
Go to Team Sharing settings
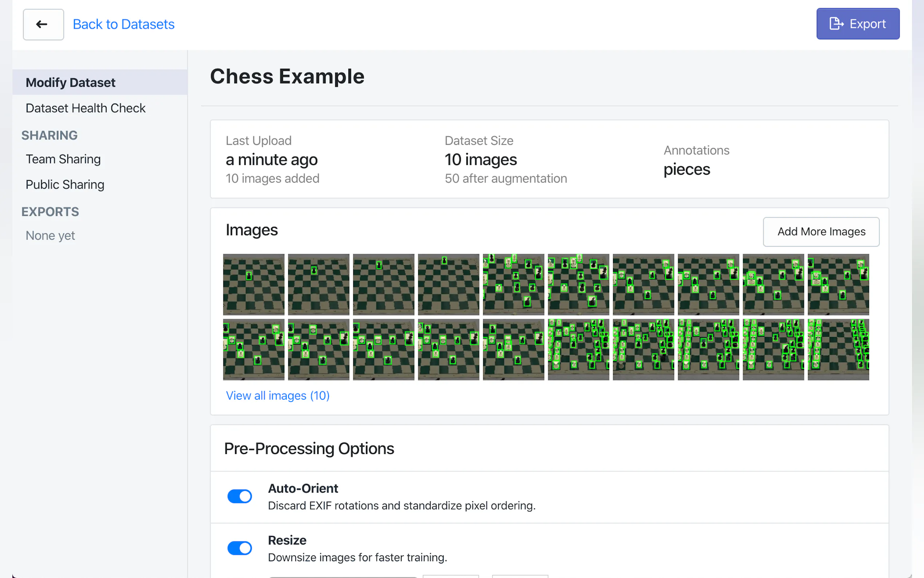click(63, 159)
